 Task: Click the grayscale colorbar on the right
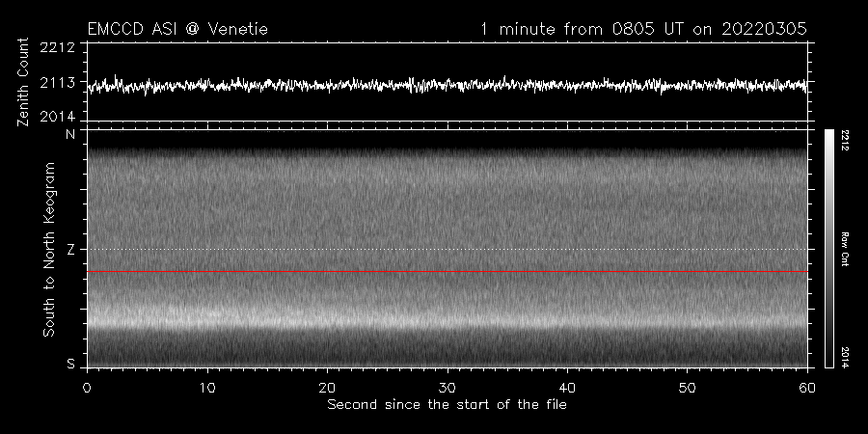tap(828, 249)
